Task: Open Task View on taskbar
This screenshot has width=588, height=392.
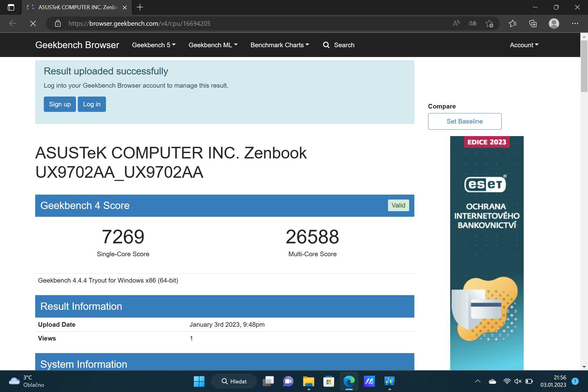Action: point(268,381)
